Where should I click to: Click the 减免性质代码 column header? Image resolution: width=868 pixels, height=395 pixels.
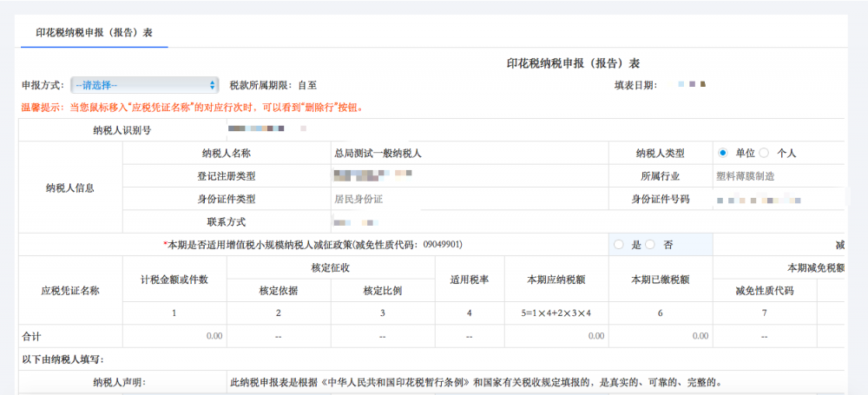765,291
